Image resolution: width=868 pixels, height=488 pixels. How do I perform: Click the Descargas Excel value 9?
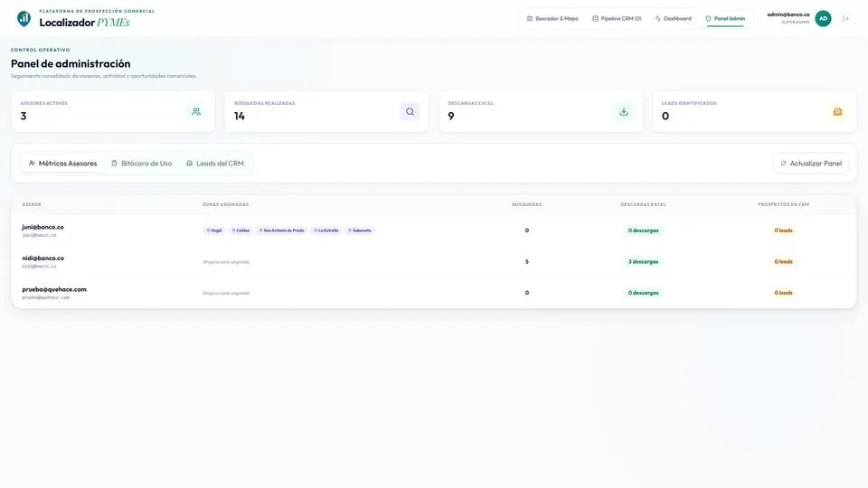click(x=451, y=116)
